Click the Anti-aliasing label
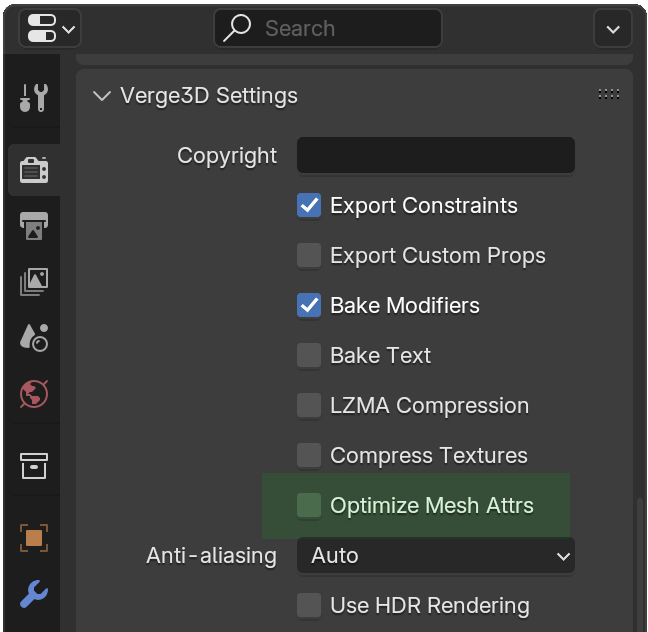The height and width of the screenshot is (632, 648). [x=211, y=556]
